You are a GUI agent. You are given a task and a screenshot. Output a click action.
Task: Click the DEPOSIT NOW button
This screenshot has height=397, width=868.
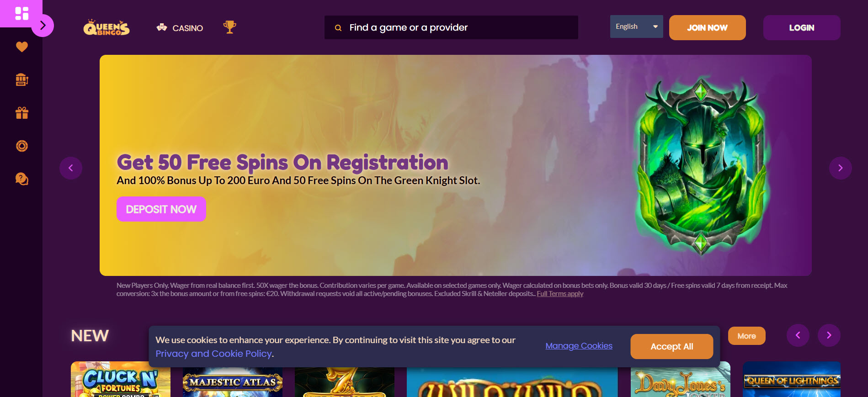click(161, 209)
